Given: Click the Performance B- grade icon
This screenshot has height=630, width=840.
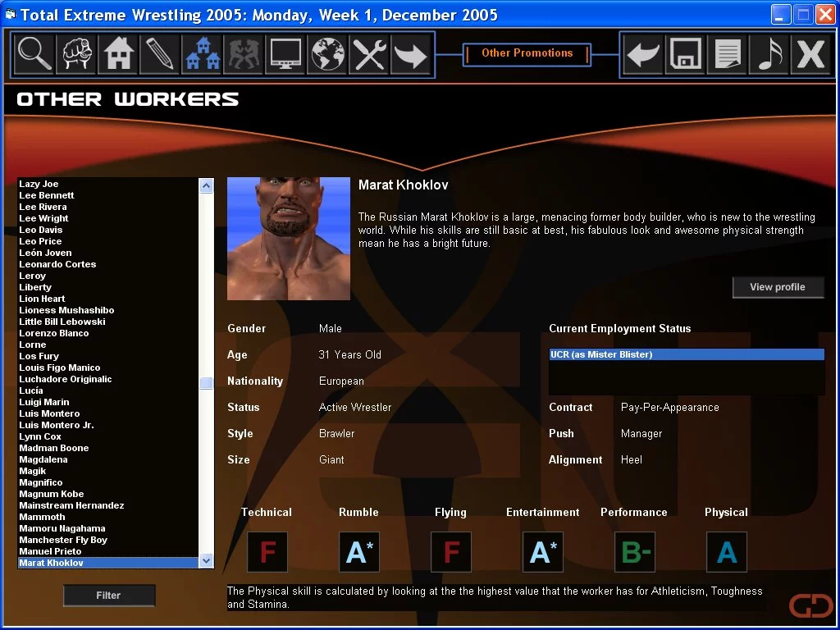Looking at the screenshot, I should tap(635, 552).
